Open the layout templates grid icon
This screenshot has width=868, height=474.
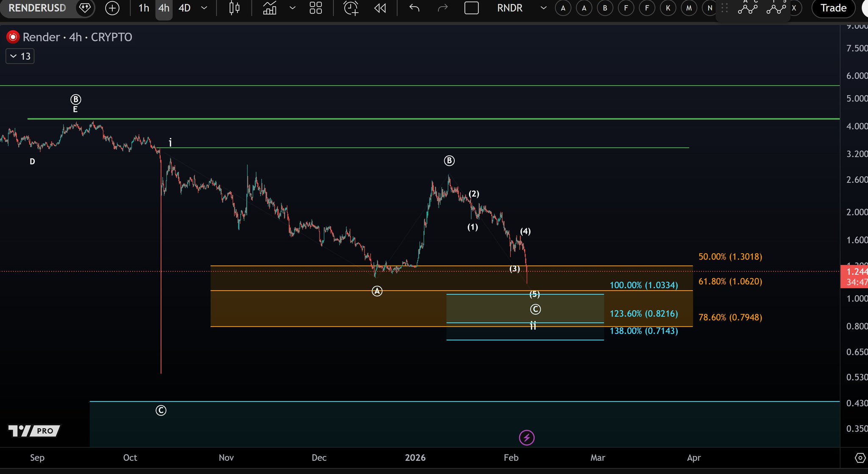click(x=315, y=8)
